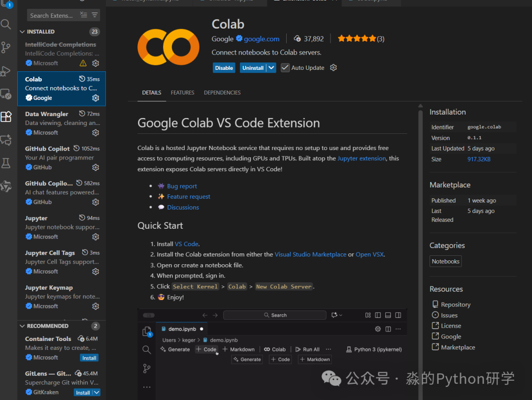The image size is (532, 400).
Task: Select GitHub Copilot in installed list
Action: (62, 157)
